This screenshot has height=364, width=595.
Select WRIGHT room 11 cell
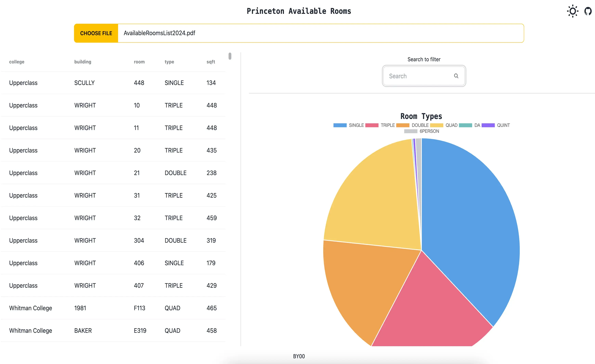coord(137,128)
